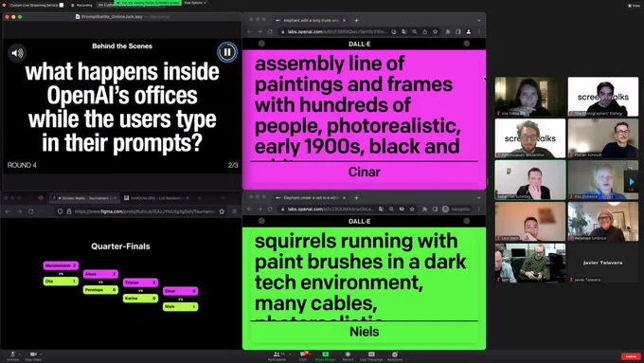Click the Merzmensch bracket entry

61,265
